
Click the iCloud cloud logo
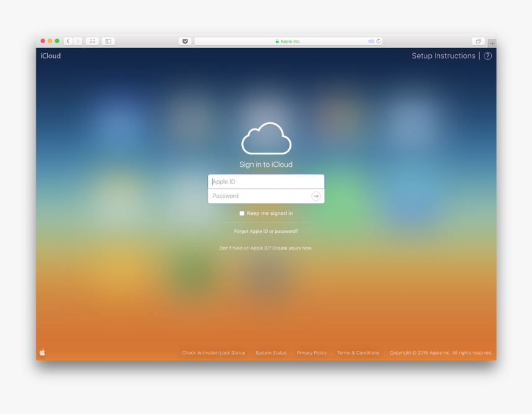[266, 137]
